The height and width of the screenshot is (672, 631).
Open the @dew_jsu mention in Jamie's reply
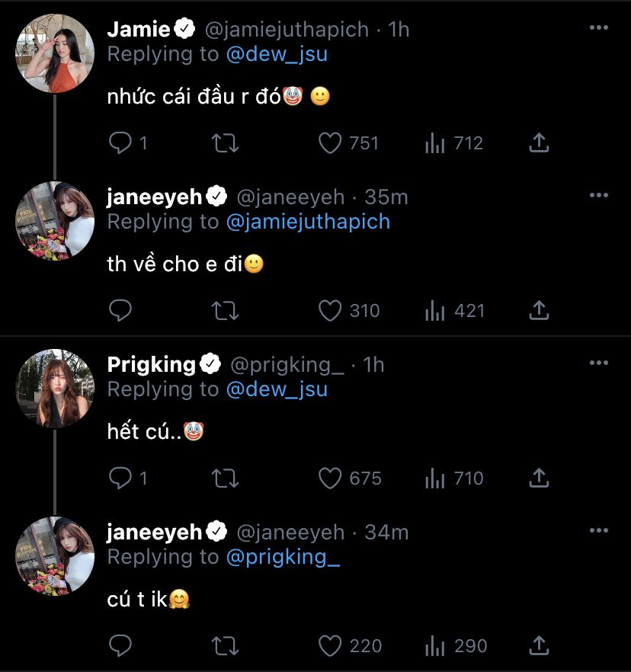coord(277,54)
